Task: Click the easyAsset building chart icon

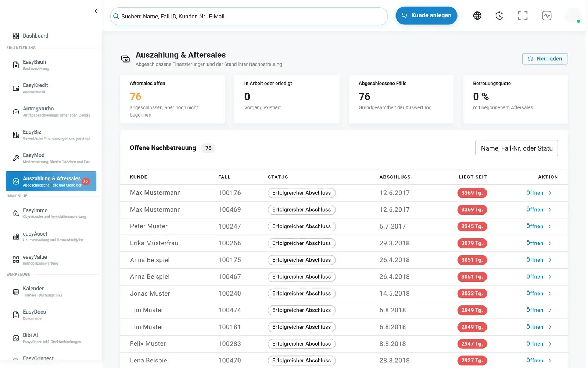Action: 16,237
